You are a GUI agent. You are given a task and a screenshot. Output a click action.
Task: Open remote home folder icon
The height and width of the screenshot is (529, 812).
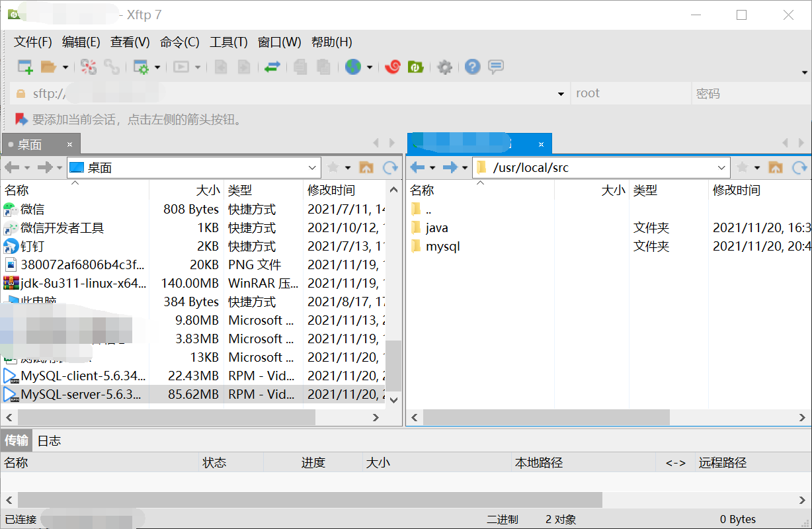tap(776, 167)
